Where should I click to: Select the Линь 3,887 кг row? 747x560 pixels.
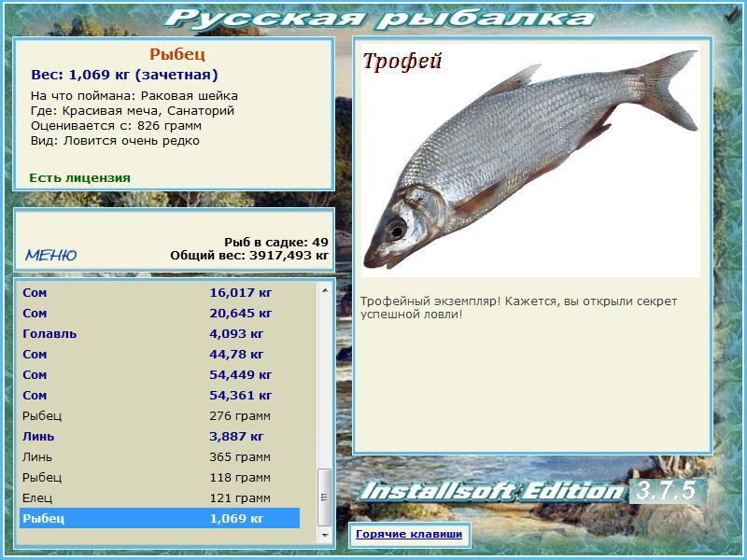coord(160,436)
